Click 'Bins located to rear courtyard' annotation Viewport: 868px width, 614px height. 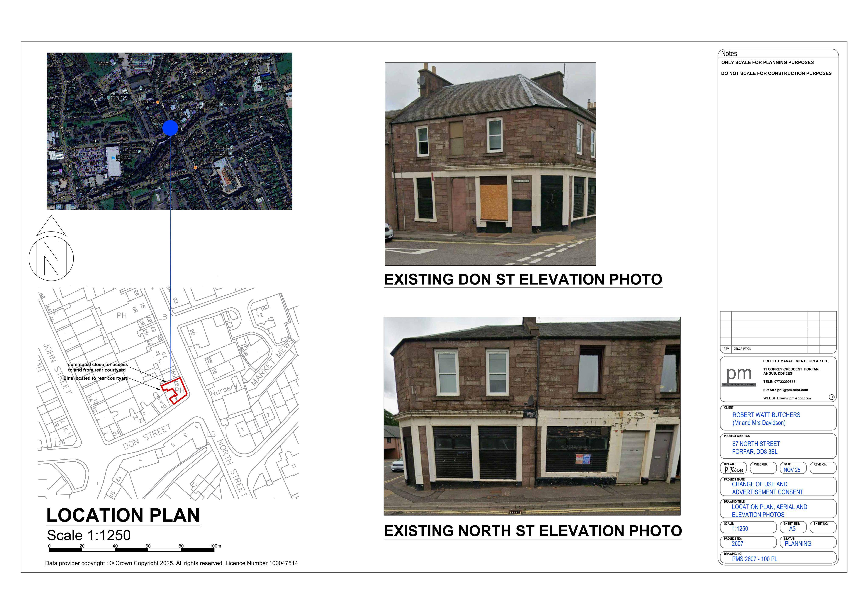(96, 378)
